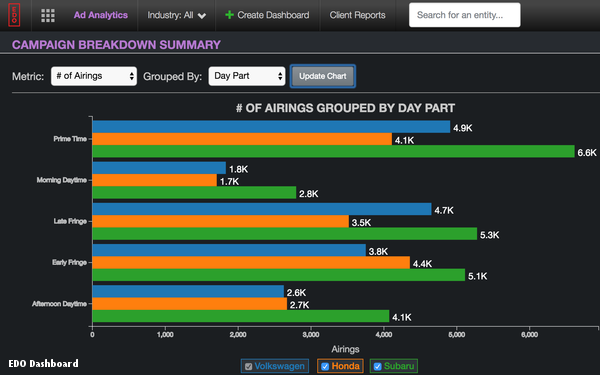The image size is (600, 375).
Task: Click in the Search for an entity field
Action: [465, 15]
